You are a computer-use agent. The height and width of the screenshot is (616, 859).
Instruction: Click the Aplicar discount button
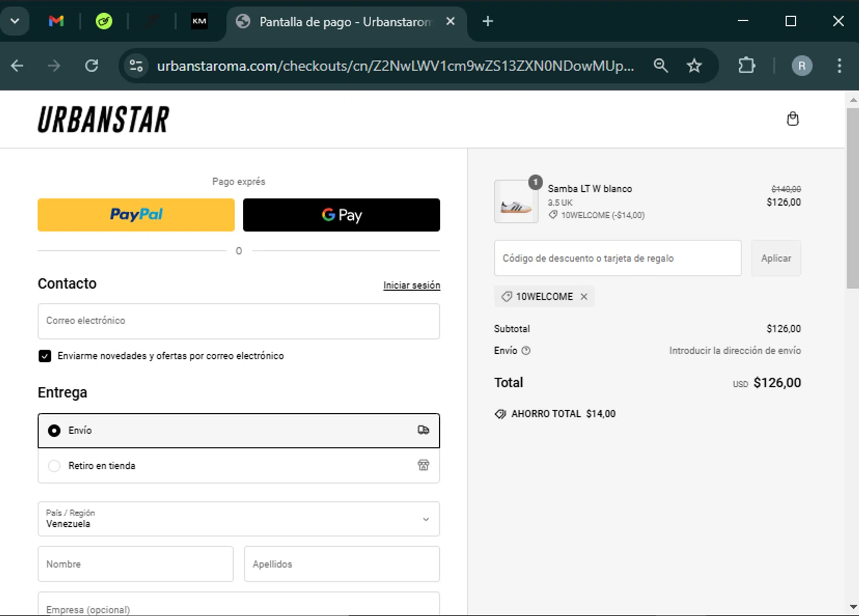point(776,258)
